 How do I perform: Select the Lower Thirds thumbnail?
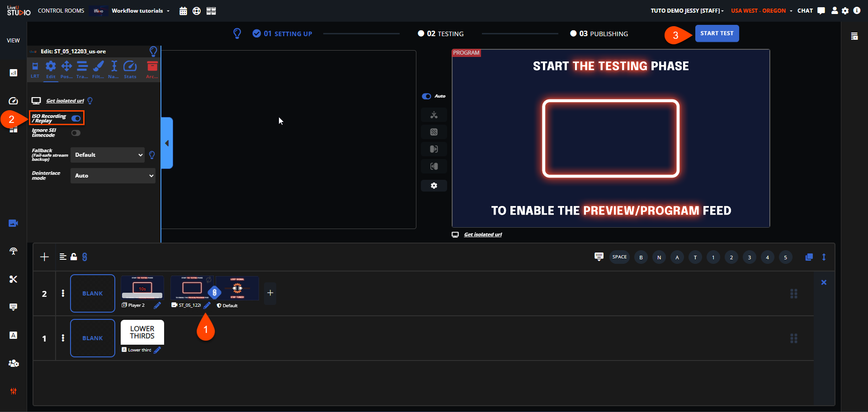click(142, 332)
